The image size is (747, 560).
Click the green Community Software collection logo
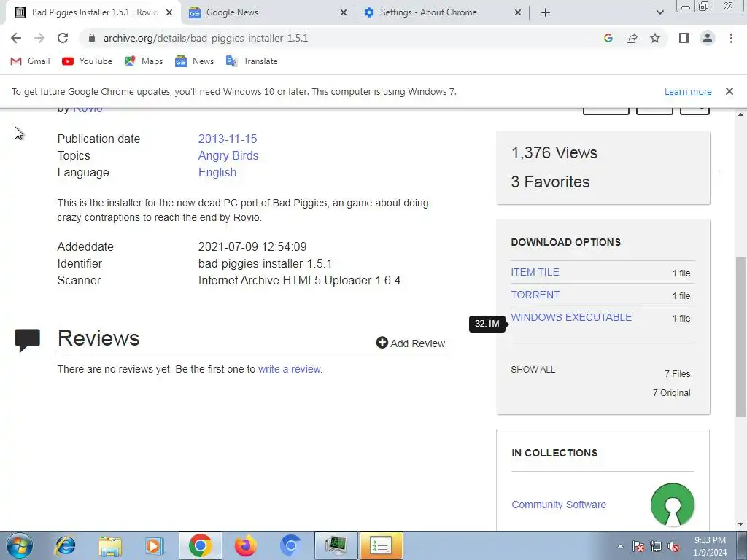pos(672,505)
